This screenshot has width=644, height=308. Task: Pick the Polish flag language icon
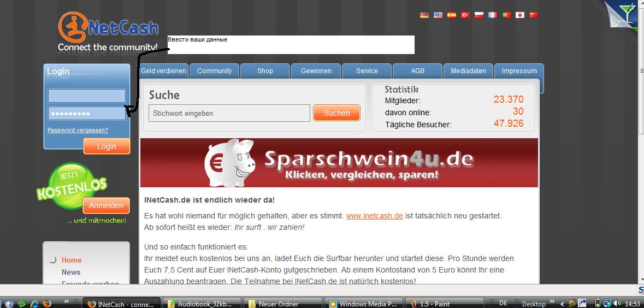(x=479, y=15)
